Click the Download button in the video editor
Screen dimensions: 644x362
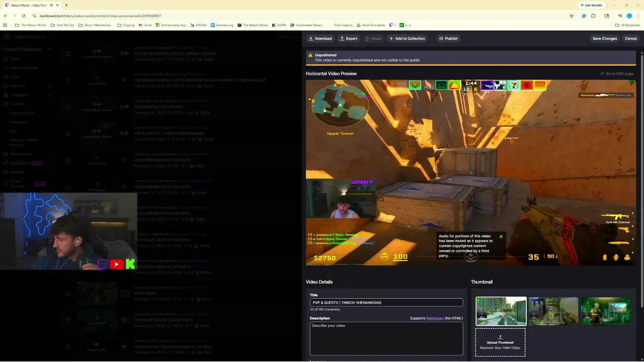320,38
